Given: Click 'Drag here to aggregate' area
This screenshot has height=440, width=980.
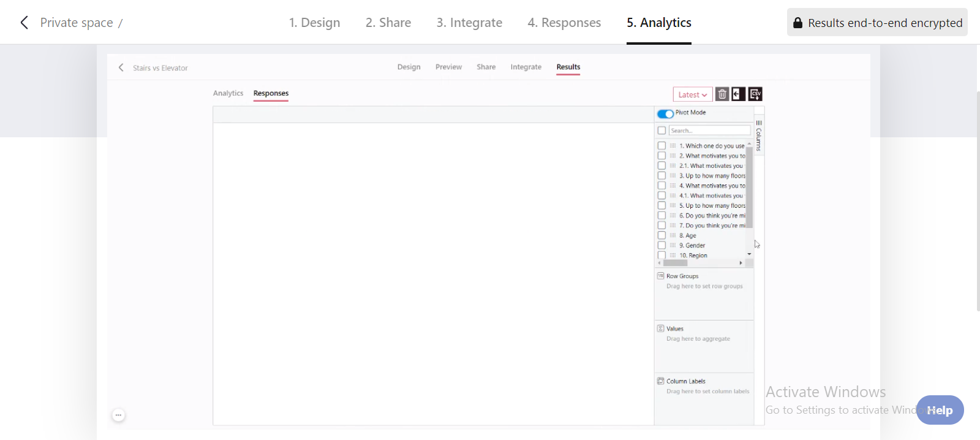Looking at the screenshot, I should (698, 339).
